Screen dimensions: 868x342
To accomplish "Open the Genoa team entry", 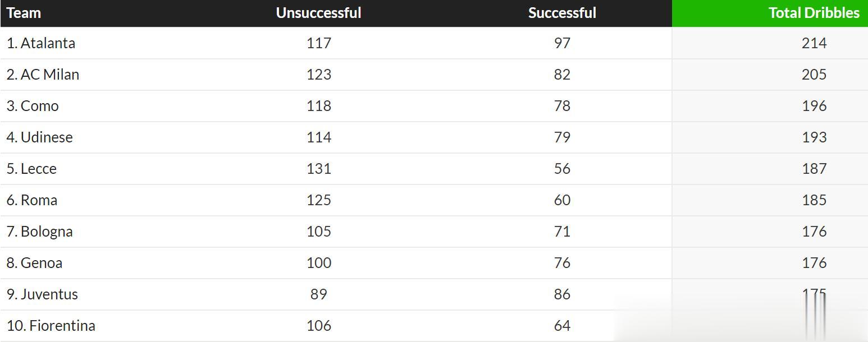I will tap(42, 263).
